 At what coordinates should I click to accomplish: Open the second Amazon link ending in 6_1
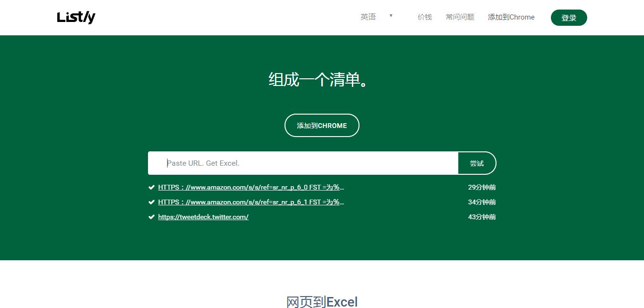[x=250, y=202]
